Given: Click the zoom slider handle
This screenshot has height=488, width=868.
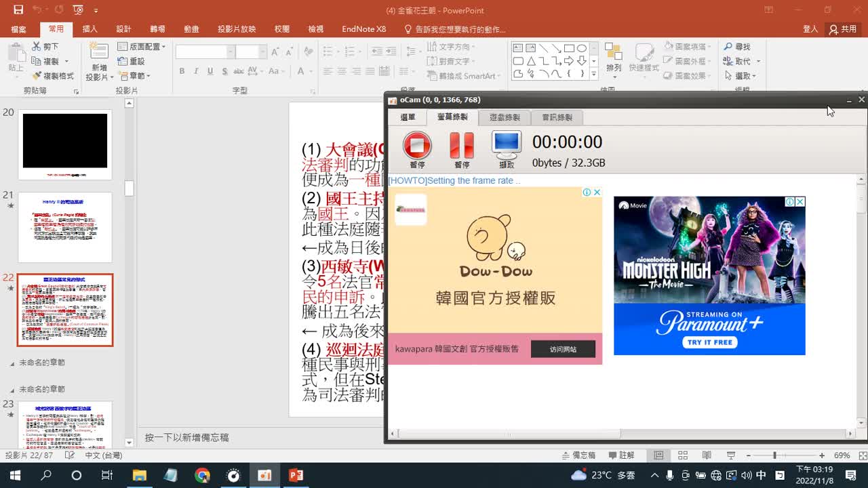Looking at the screenshot, I should tap(774, 455).
